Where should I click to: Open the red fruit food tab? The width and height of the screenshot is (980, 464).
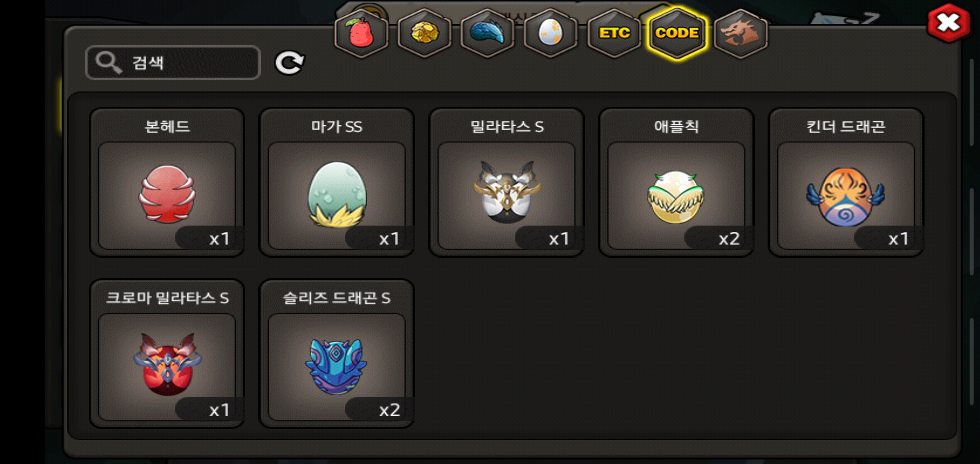click(x=361, y=34)
